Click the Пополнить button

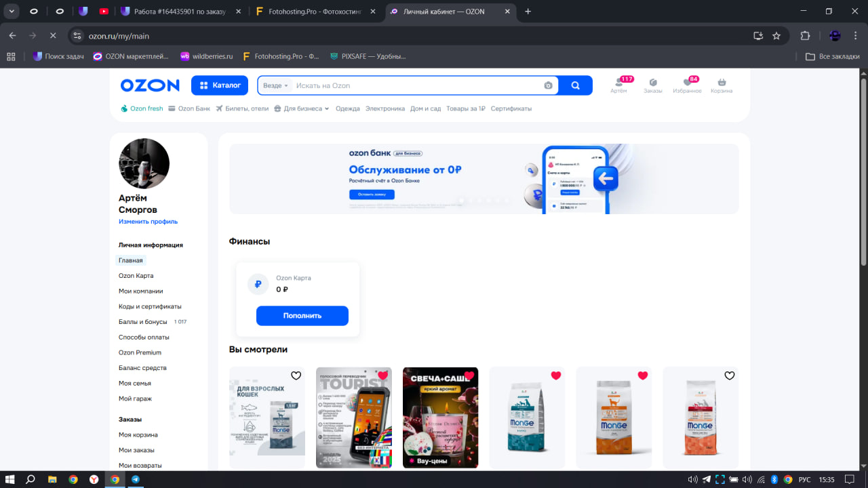302,316
